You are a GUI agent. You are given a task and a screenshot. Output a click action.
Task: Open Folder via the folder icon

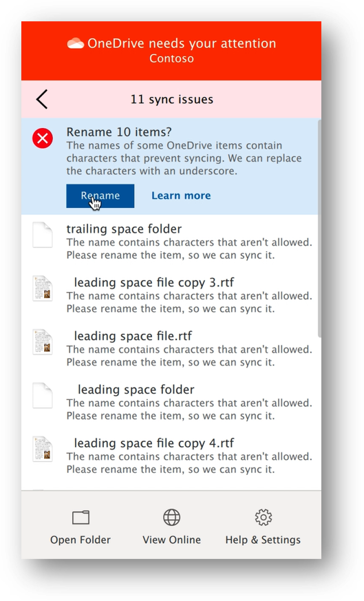(81, 518)
